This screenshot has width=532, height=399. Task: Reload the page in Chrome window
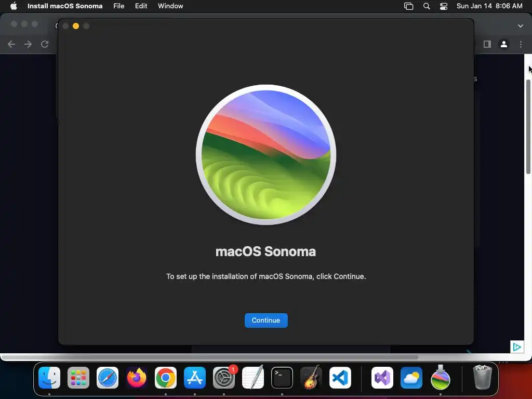(x=45, y=44)
